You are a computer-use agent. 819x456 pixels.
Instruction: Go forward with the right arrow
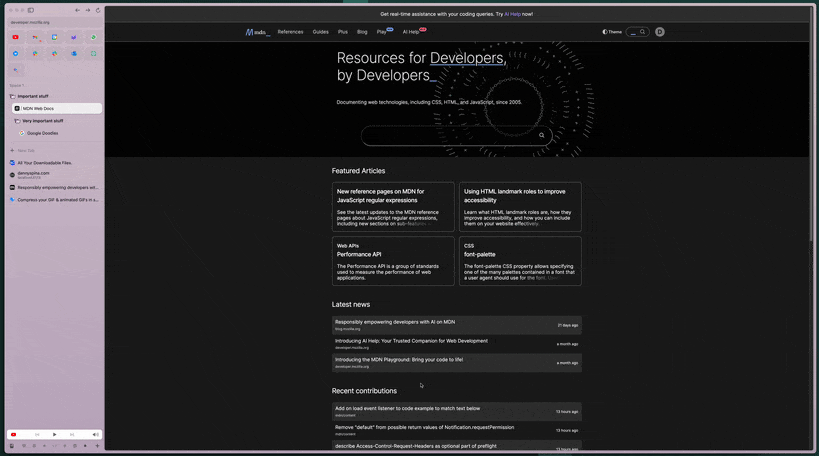pyautogui.click(x=88, y=10)
